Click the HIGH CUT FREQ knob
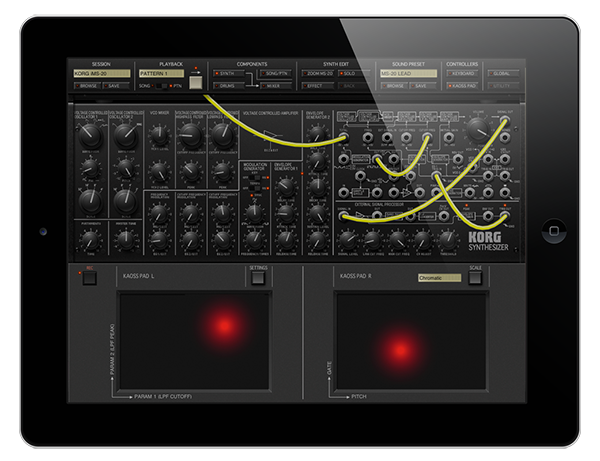Screen dimensions: 600x461 pos(398,240)
